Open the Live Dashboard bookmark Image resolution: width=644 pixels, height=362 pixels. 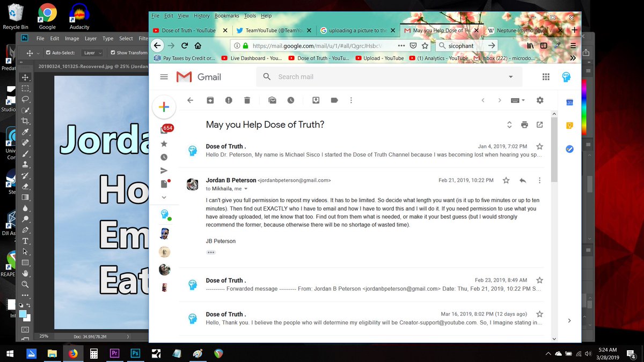click(252, 58)
